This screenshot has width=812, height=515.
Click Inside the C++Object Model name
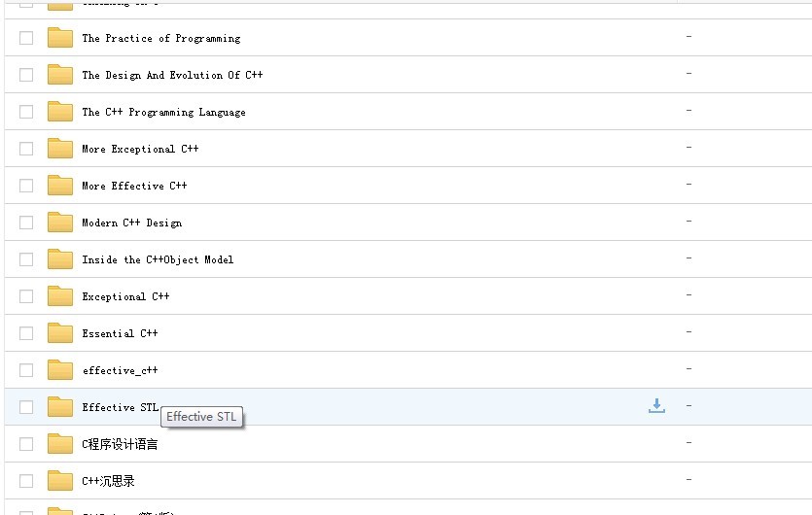pyautogui.click(x=158, y=259)
